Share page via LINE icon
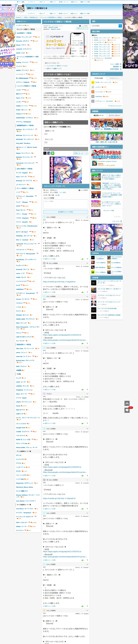The image size is (138, 644). [53, 153]
